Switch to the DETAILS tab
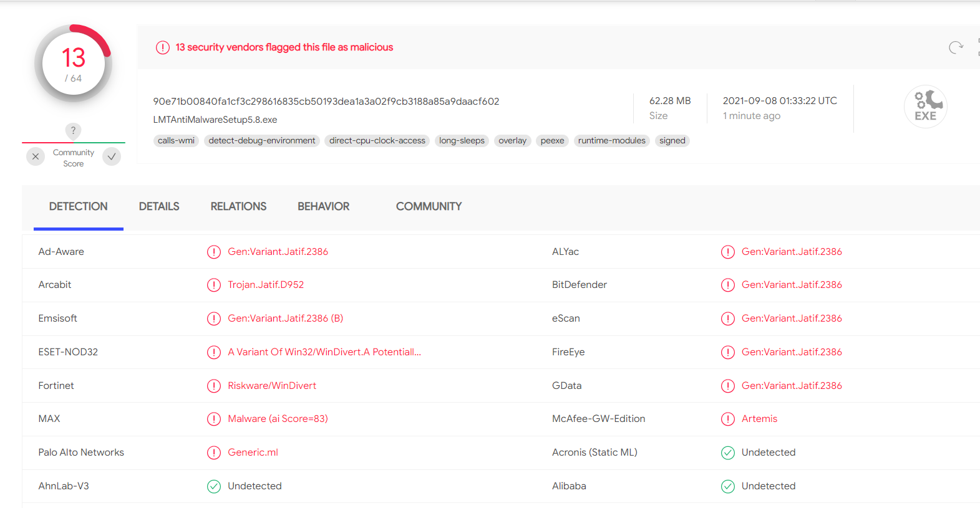The image size is (980, 508). pos(159,206)
